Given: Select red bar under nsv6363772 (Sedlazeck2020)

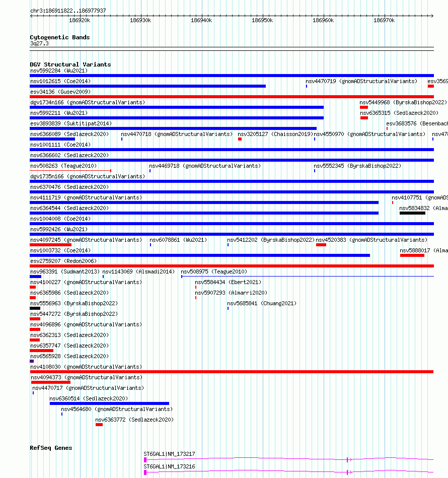Looking at the screenshot, I should click(99, 425).
